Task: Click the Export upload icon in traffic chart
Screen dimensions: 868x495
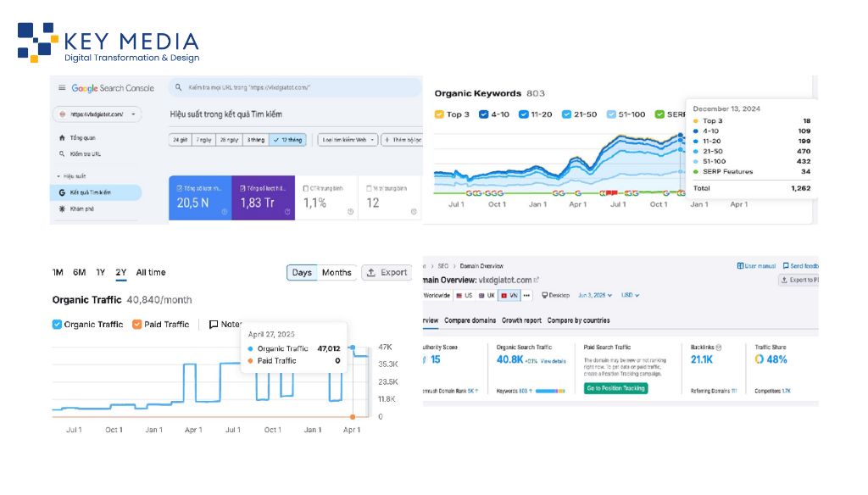Action: [x=371, y=272]
